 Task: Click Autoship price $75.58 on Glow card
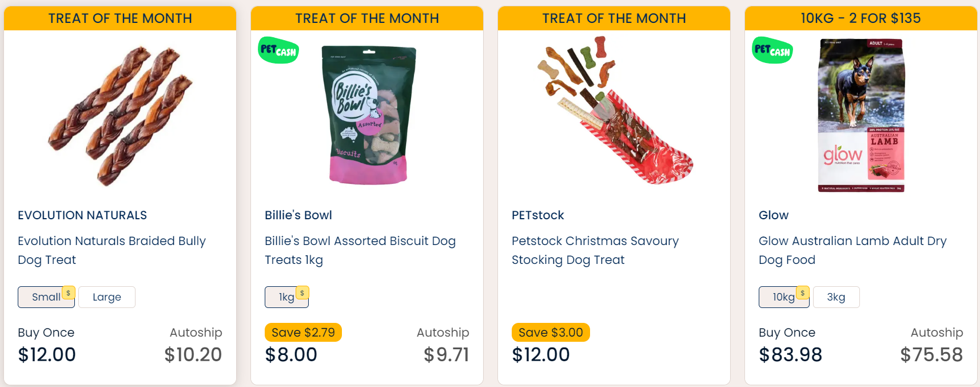click(x=931, y=354)
